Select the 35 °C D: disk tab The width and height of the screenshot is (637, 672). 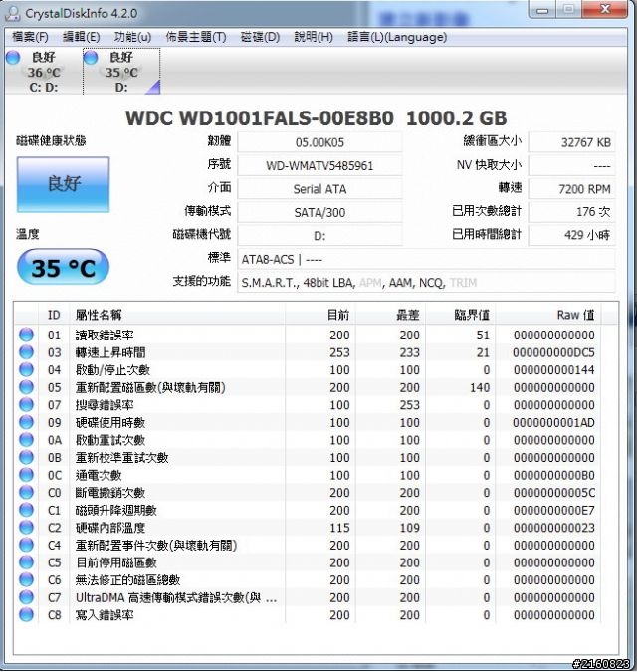[x=121, y=71]
